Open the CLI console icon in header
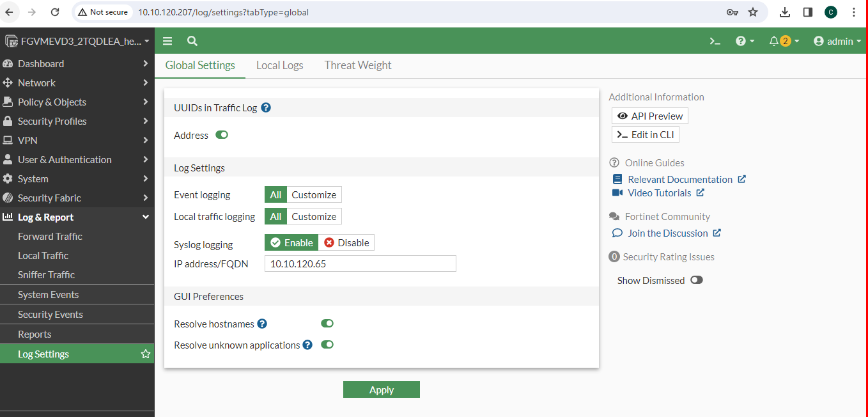 coord(715,42)
